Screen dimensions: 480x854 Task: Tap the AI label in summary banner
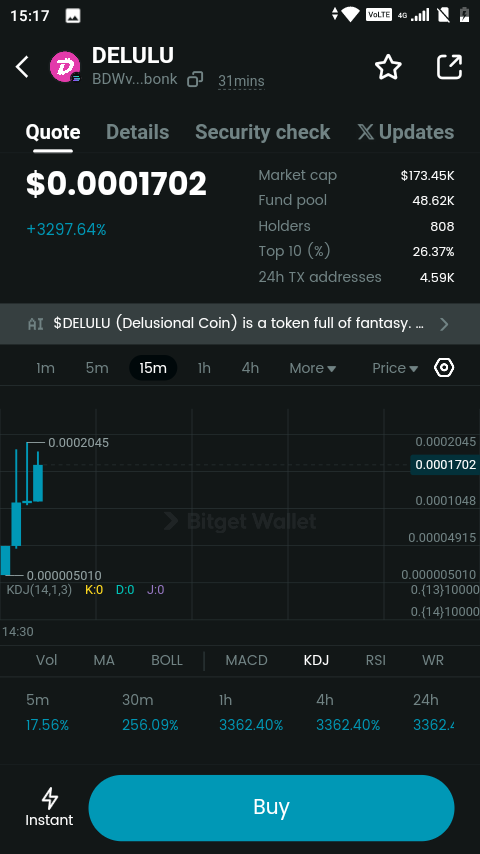35,324
